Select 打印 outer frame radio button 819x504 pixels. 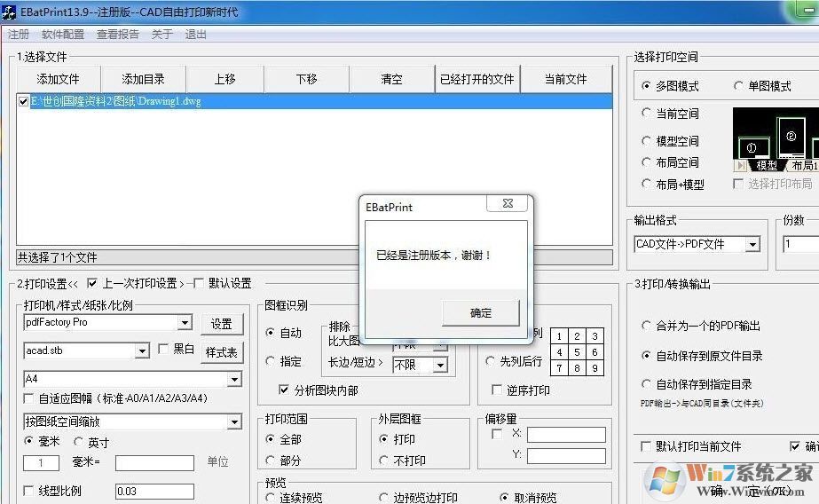click(383, 439)
